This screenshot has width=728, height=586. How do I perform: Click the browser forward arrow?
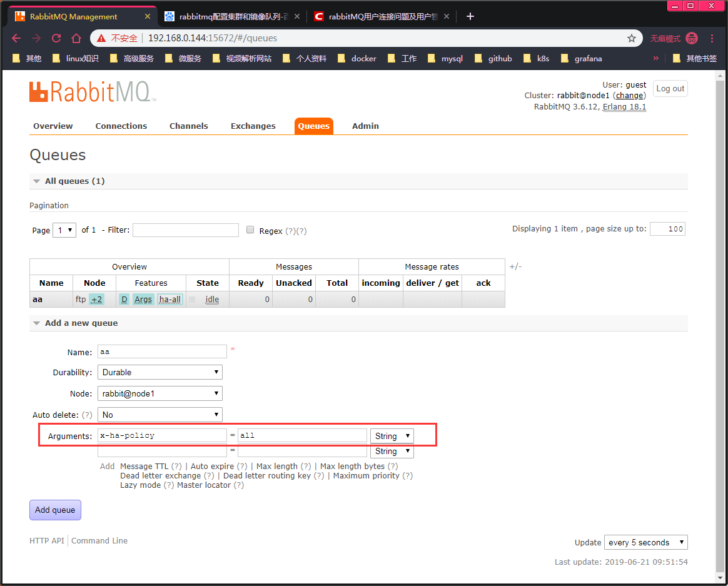[x=36, y=38]
